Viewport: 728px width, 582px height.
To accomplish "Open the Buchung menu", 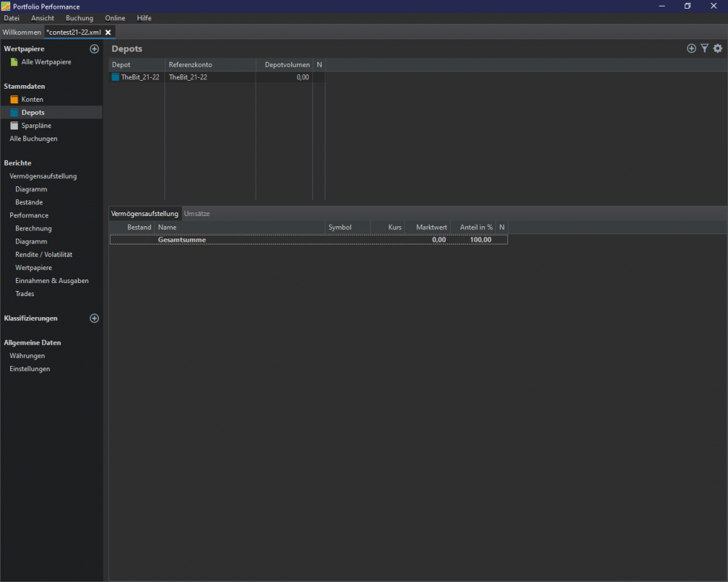I will (x=79, y=18).
